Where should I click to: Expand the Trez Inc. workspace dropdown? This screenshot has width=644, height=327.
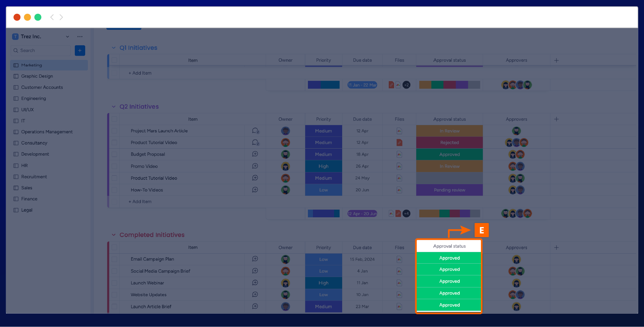67,37
